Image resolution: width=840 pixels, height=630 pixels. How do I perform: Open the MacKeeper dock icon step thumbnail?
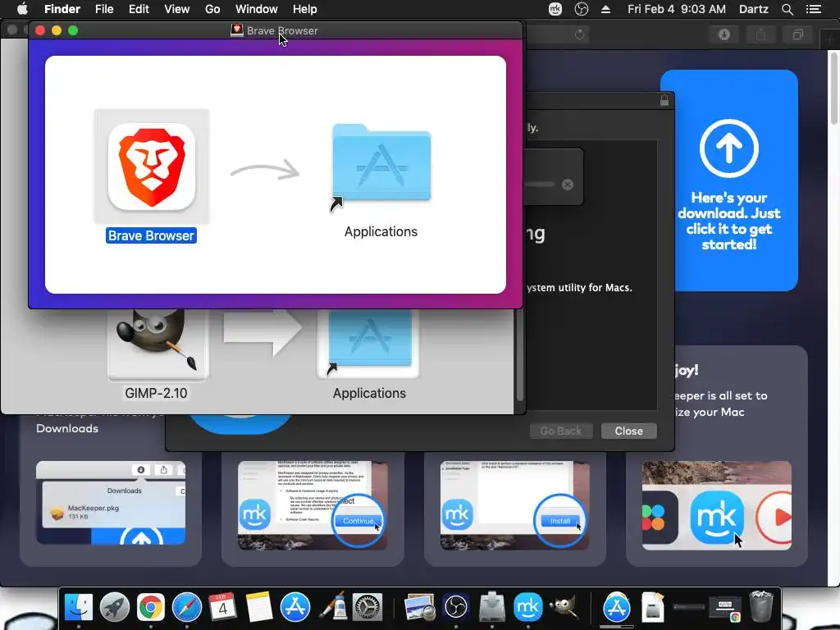(717, 505)
